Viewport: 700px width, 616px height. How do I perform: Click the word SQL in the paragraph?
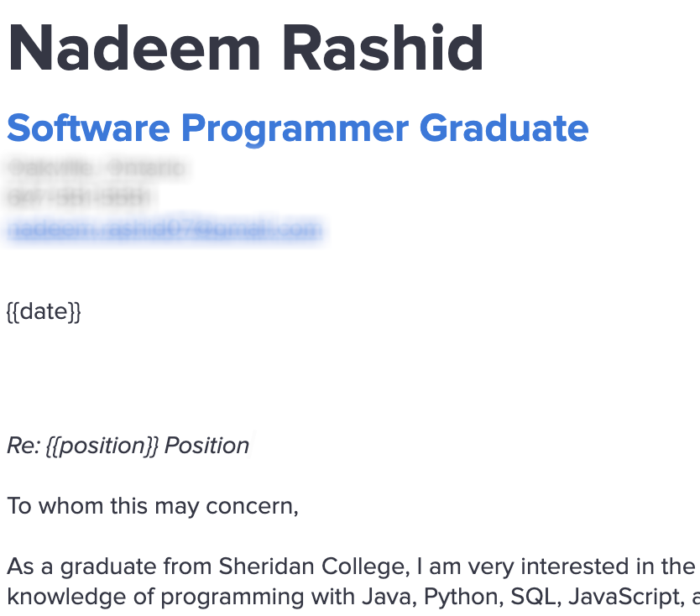click(535, 597)
